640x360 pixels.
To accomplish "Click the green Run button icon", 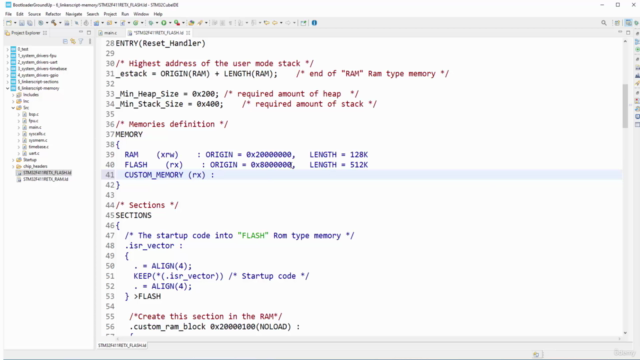I will pyautogui.click(x=164, y=23).
